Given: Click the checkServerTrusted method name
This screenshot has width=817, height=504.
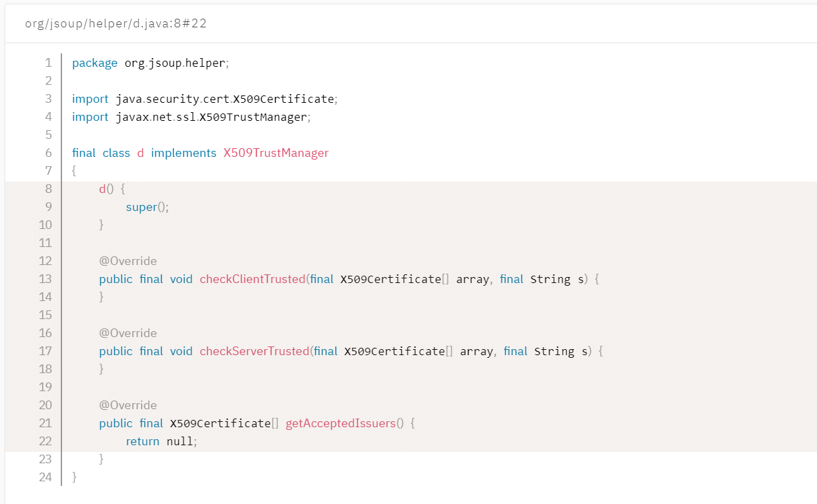Looking at the screenshot, I should pos(254,351).
